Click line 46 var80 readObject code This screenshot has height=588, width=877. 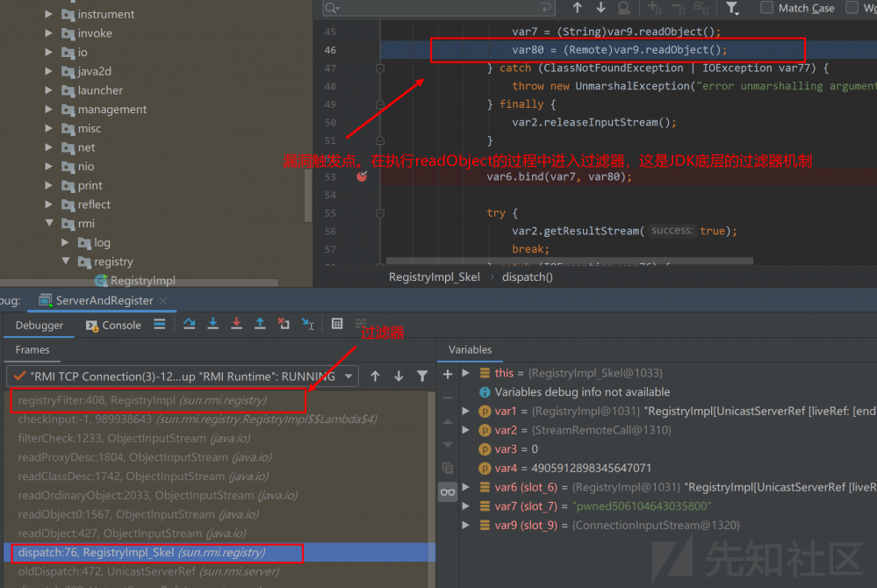[x=620, y=50]
